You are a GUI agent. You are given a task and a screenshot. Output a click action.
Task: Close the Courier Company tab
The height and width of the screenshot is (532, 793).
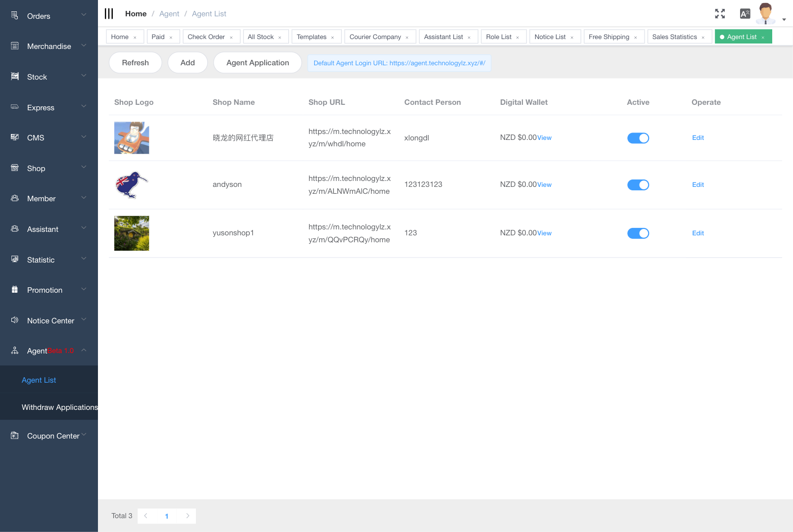coord(408,36)
